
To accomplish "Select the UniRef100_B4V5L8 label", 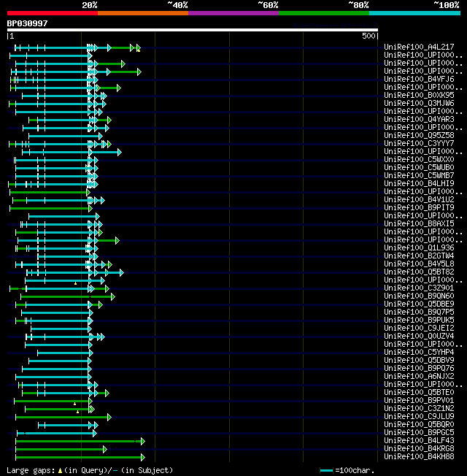I will click(x=419, y=264).
